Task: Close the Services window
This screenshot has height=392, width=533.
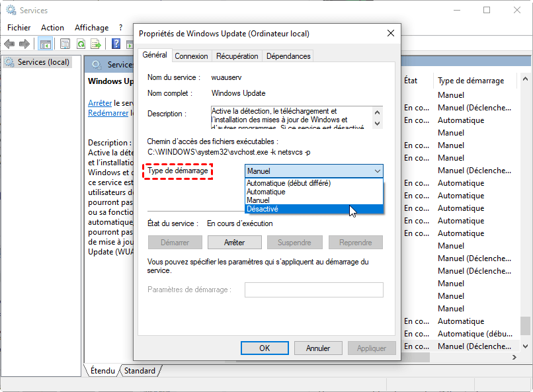Action: pos(517,10)
